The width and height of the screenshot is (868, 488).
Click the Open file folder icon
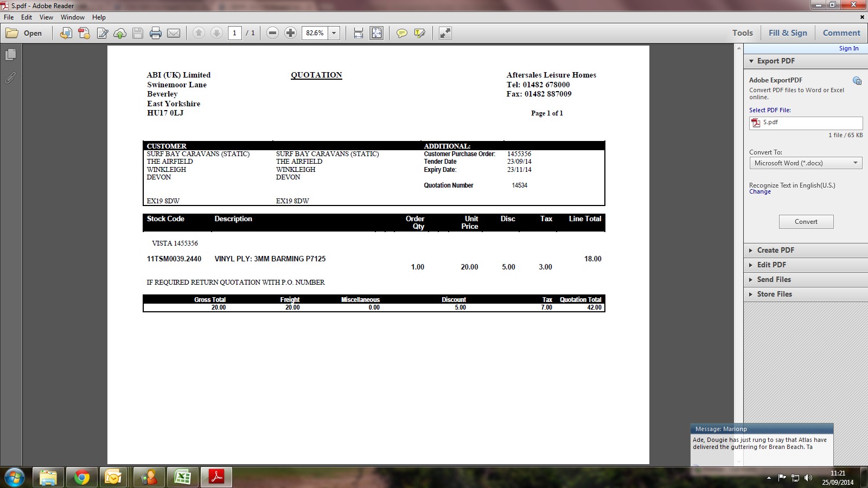[x=12, y=33]
